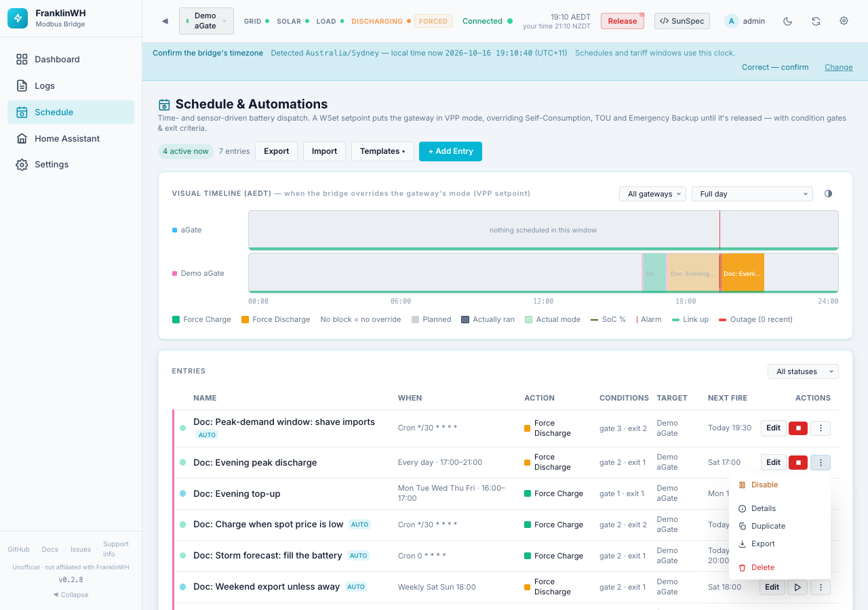The image size is (868, 610).
Task: Click the Import button
Action: (x=324, y=152)
